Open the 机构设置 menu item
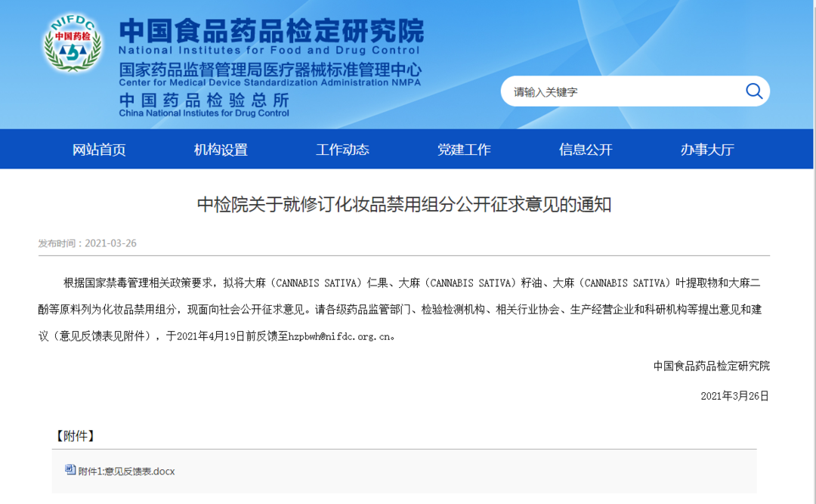 [x=221, y=150]
